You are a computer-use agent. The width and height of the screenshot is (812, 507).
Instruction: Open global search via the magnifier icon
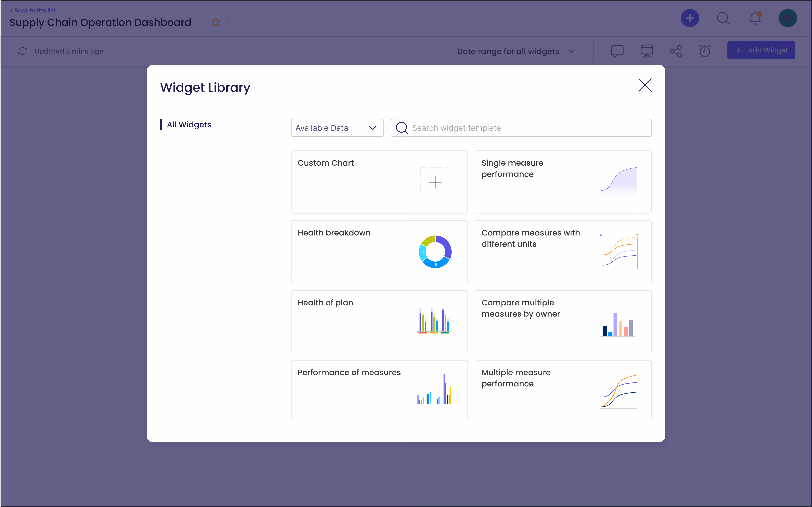click(x=723, y=18)
